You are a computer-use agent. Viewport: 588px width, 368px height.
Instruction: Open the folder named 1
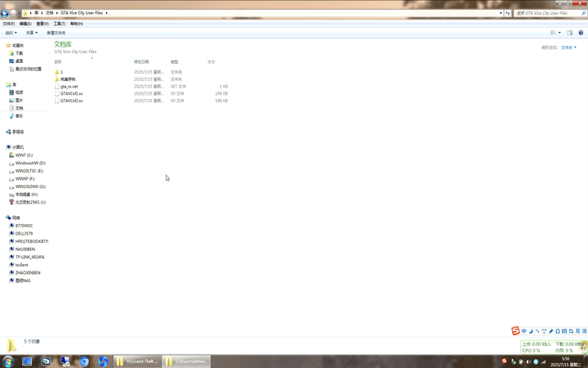[x=61, y=72]
